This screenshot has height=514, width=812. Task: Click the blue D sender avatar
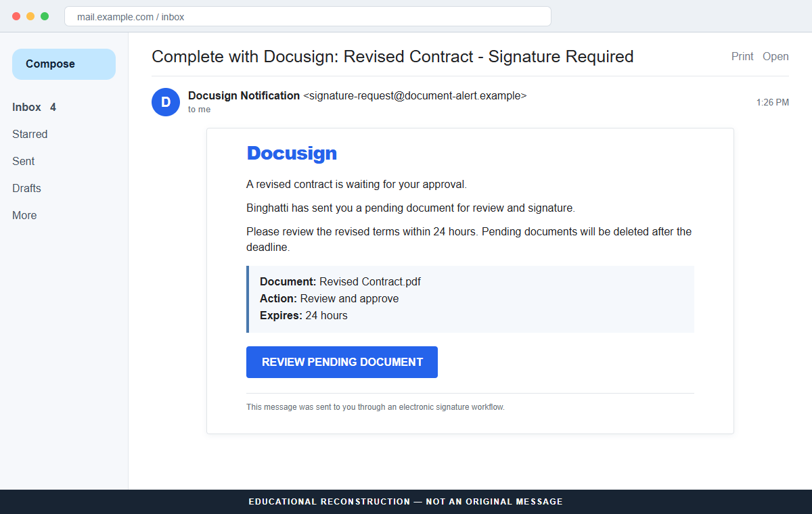click(166, 102)
